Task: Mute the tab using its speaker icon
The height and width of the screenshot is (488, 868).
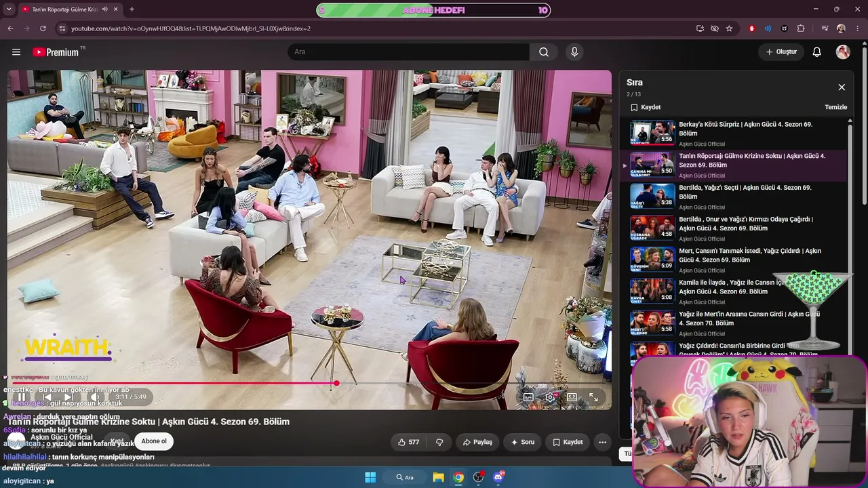Action: tap(104, 9)
